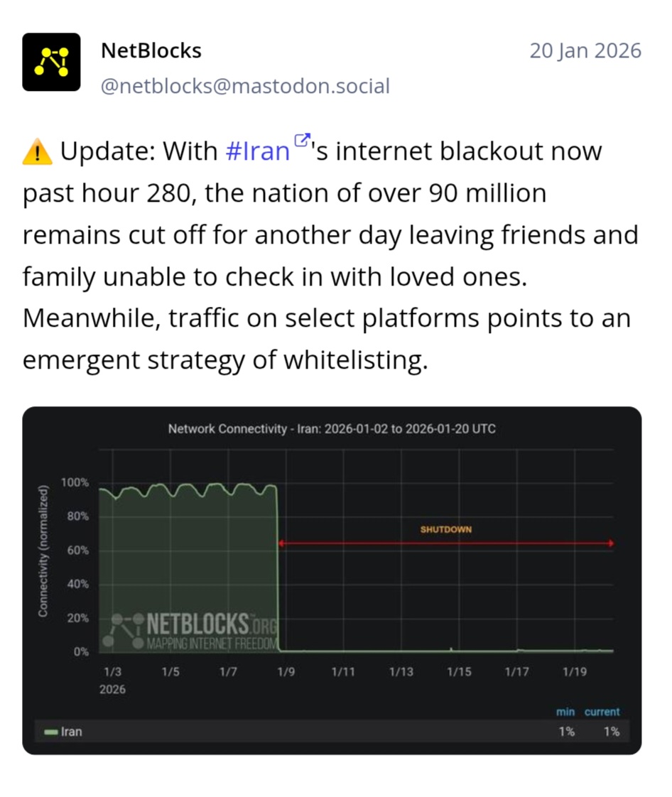Click the 1/19 date label on x-axis
The image size is (672, 797).
pos(575,672)
